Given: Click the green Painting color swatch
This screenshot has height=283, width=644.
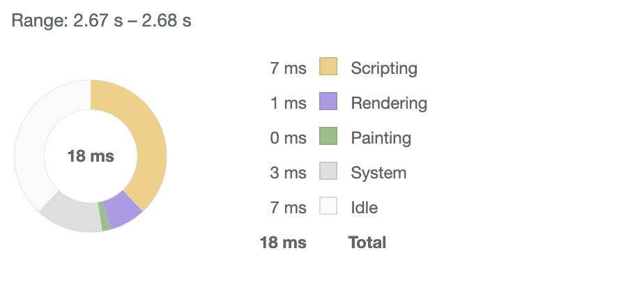Looking at the screenshot, I should coord(328,136).
